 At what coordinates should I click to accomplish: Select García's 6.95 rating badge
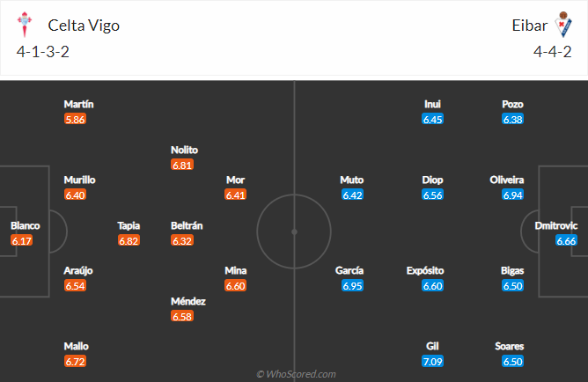(353, 286)
